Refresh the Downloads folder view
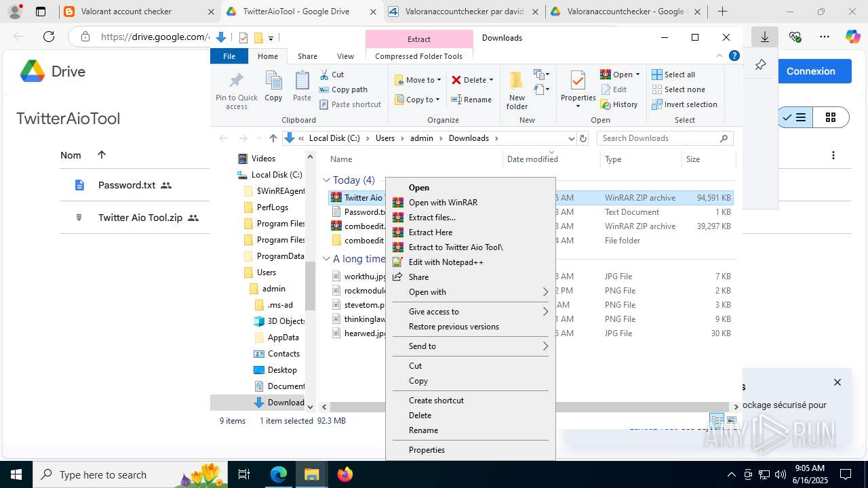868x488 pixels. [583, 138]
